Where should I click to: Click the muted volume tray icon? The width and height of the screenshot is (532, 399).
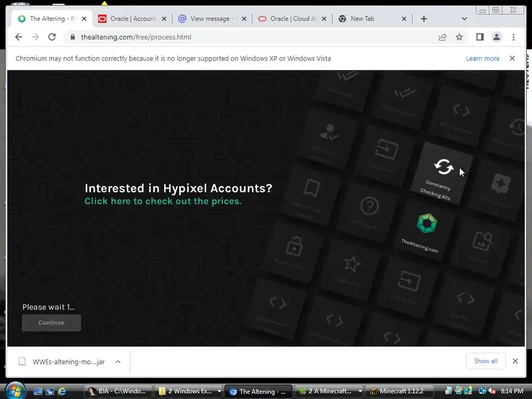[492, 391]
